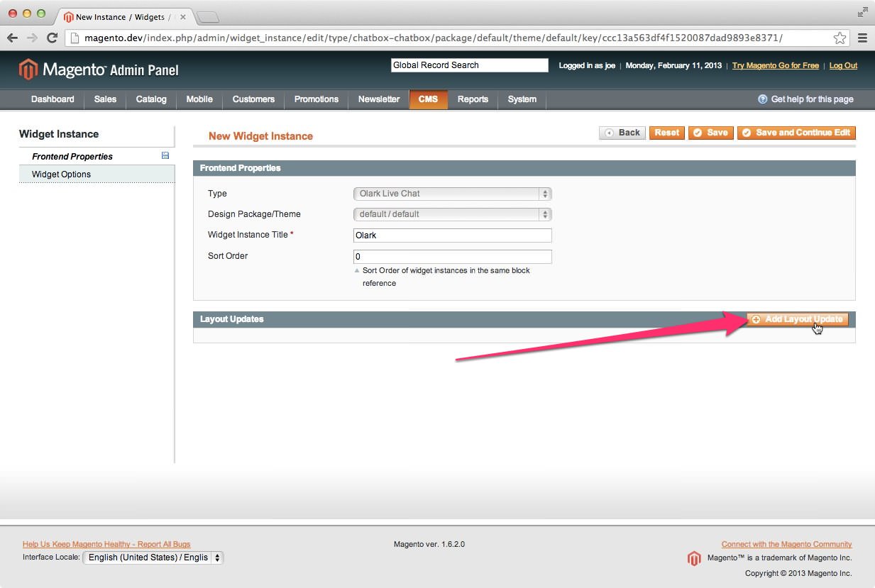875x588 pixels.
Task: Click the Add Layout Update button
Action: pos(798,319)
